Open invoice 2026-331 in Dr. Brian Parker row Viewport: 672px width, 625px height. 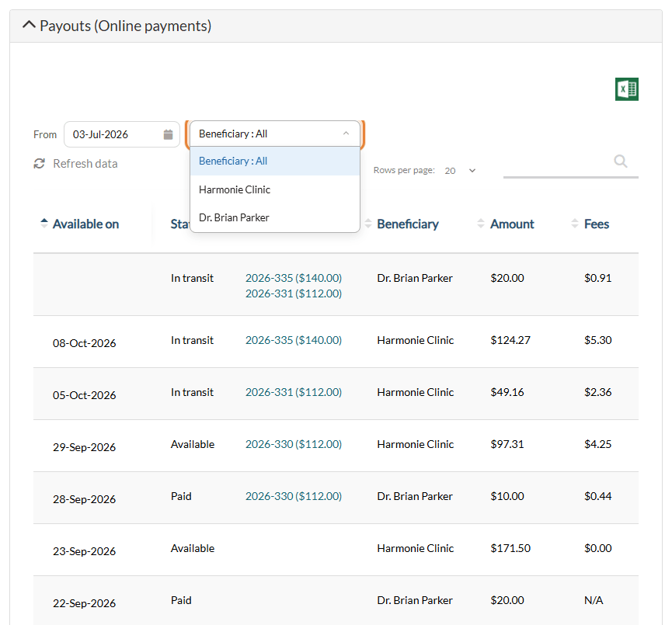pos(294,293)
